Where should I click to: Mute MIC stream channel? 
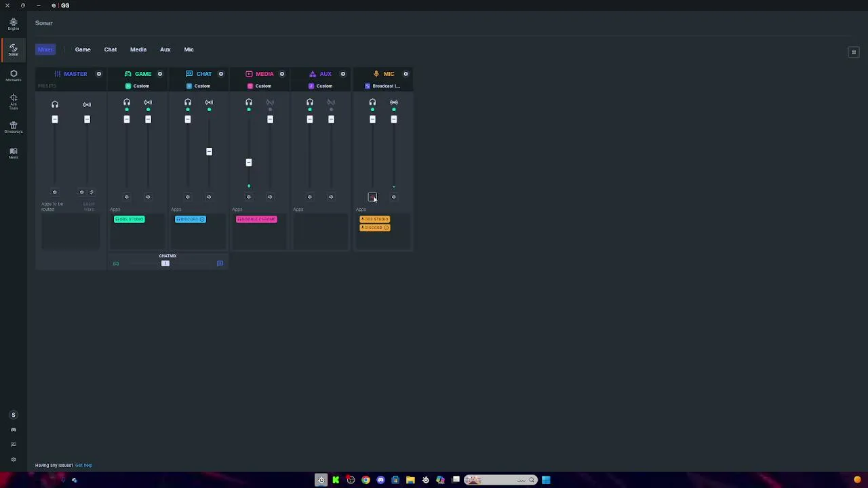pyautogui.click(x=393, y=197)
